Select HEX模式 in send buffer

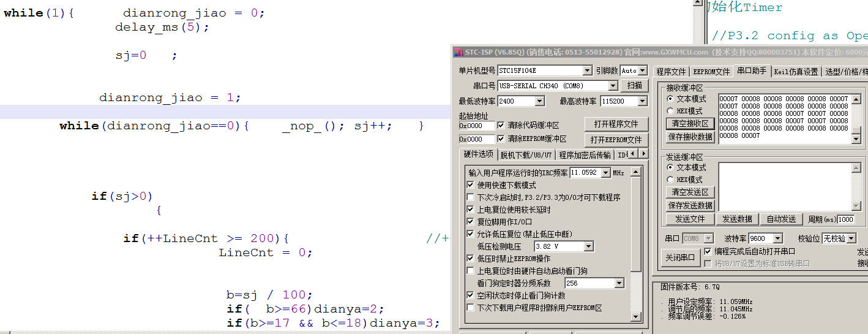(670, 180)
